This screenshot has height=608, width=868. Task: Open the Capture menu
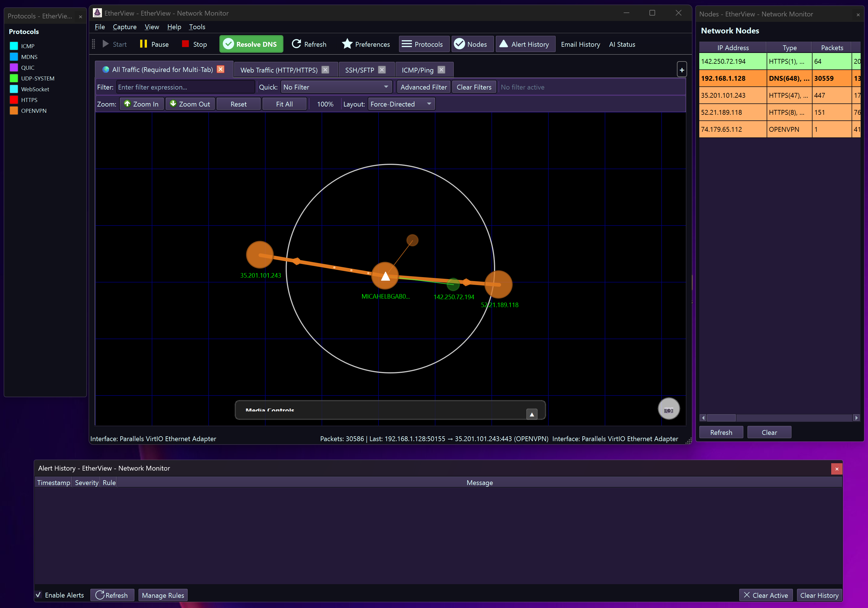(124, 27)
